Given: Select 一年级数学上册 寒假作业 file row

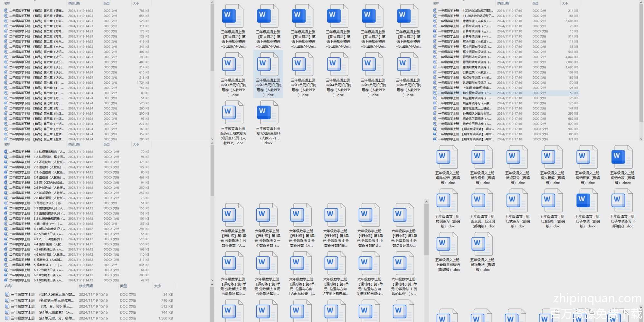Looking at the screenshot, I should pos(477,21).
